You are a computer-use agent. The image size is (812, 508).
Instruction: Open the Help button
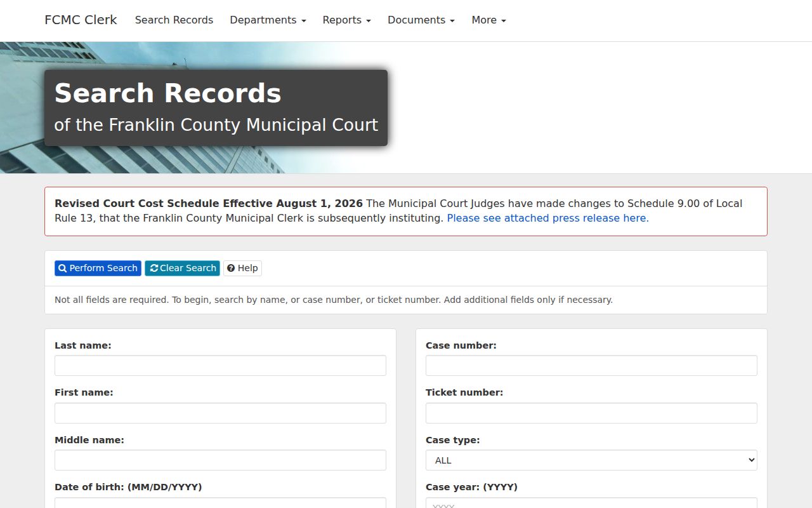[242, 268]
